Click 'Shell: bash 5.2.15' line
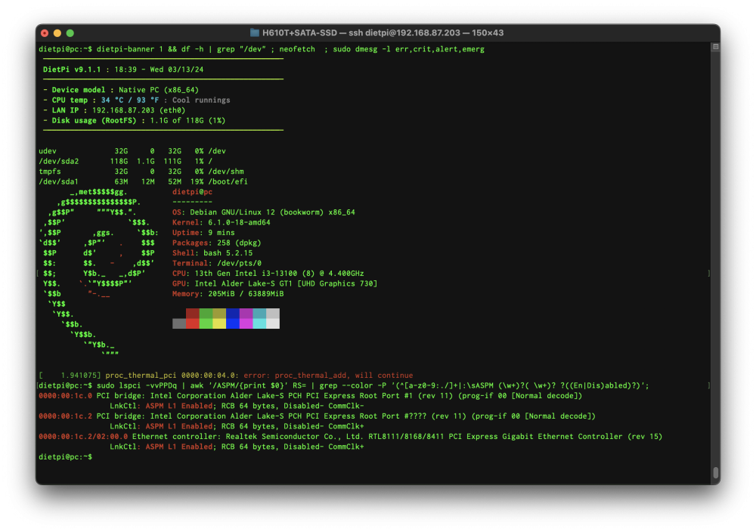The height and width of the screenshot is (532, 756). [x=212, y=252]
